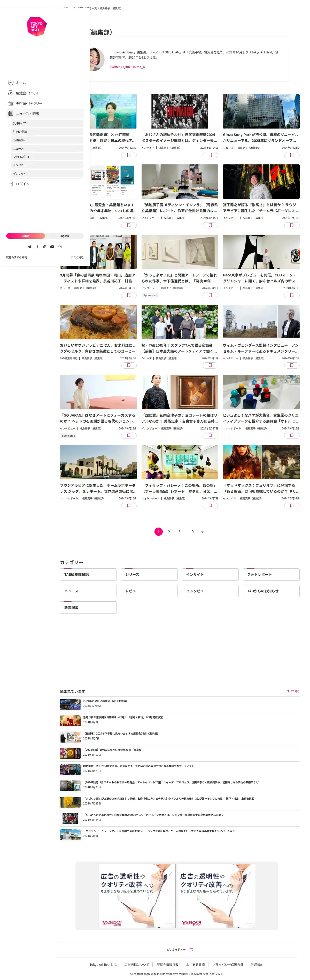Bookmark the 「フィリップ・パレーノ」 article
The height and width of the screenshot is (980, 310).
tap(210, 506)
